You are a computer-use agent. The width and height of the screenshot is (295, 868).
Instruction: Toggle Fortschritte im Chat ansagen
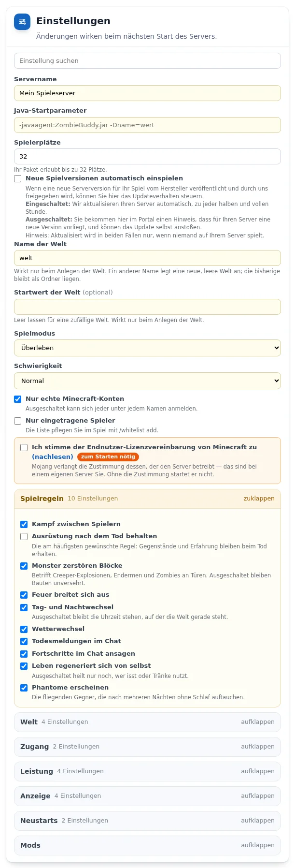(x=24, y=654)
